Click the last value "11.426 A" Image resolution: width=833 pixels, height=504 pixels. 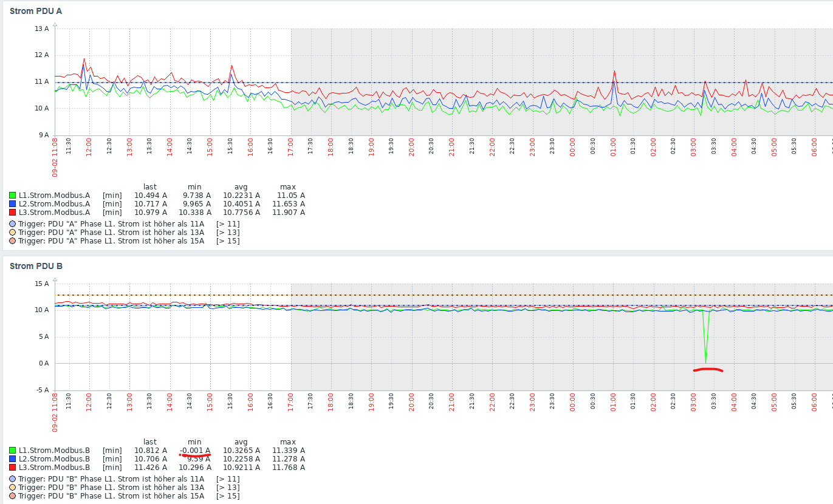coord(151,468)
